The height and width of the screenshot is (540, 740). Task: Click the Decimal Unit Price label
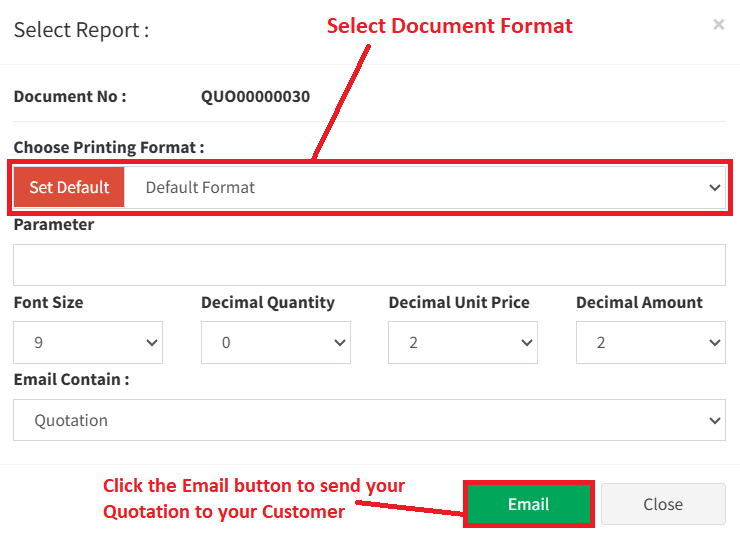[x=459, y=302]
